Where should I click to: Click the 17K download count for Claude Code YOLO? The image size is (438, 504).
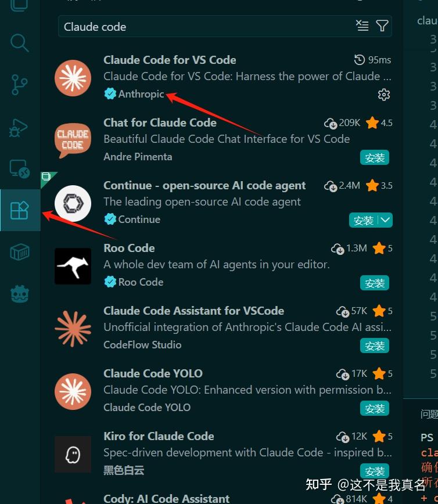352,373
